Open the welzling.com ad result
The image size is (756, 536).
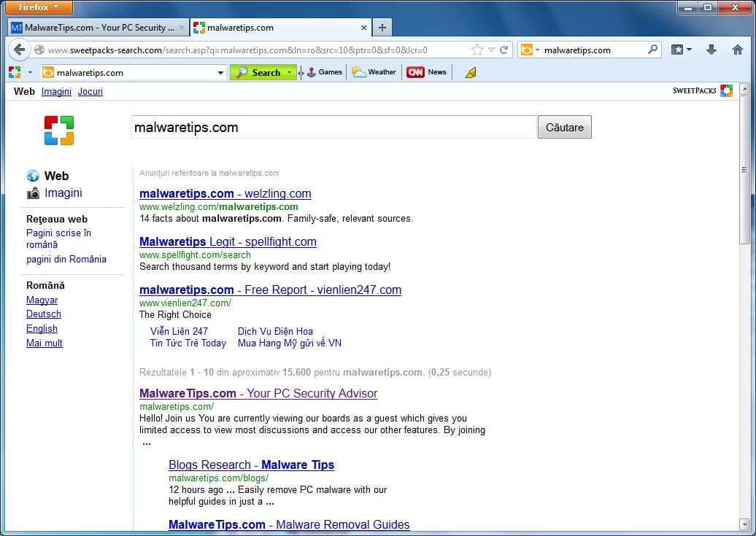tap(225, 194)
